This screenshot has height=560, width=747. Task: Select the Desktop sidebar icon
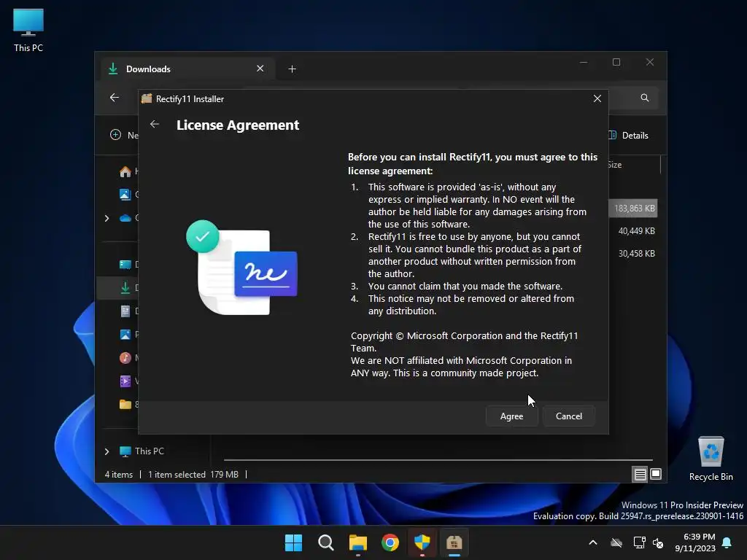pos(125,264)
